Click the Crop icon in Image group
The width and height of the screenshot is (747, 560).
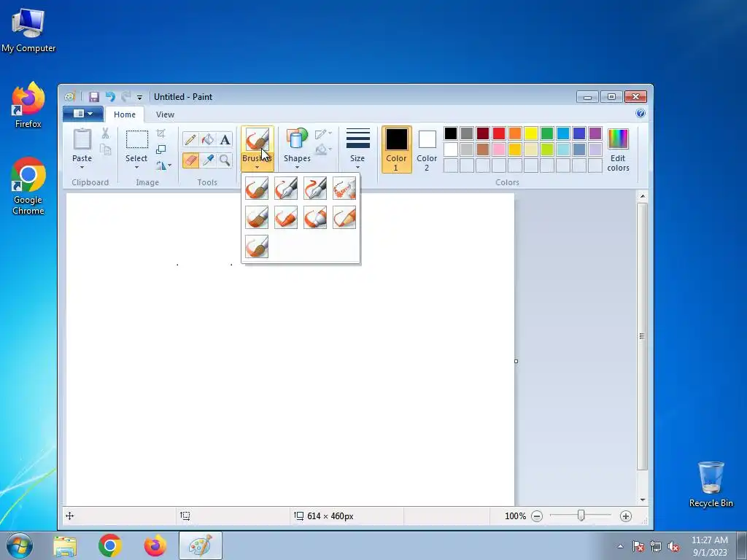click(161, 133)
